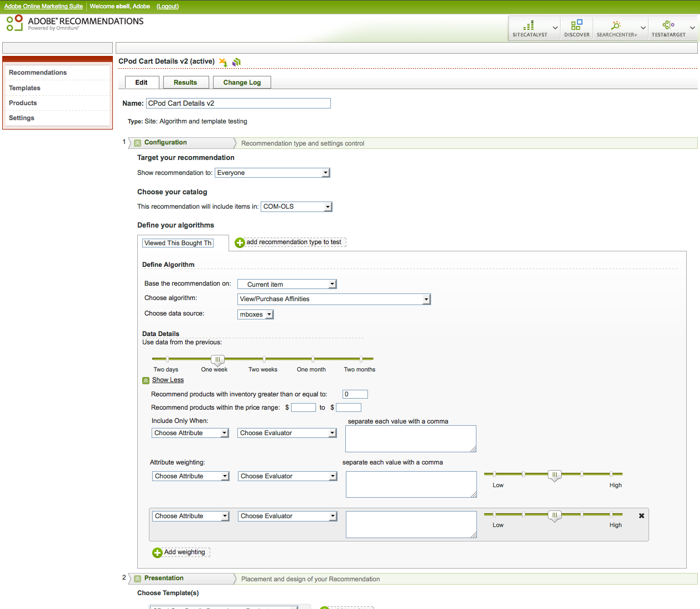Screen dimensions: 700x609
Task: Open Include Only When Choose Attribute dropdown
Action: click(190, 433)
